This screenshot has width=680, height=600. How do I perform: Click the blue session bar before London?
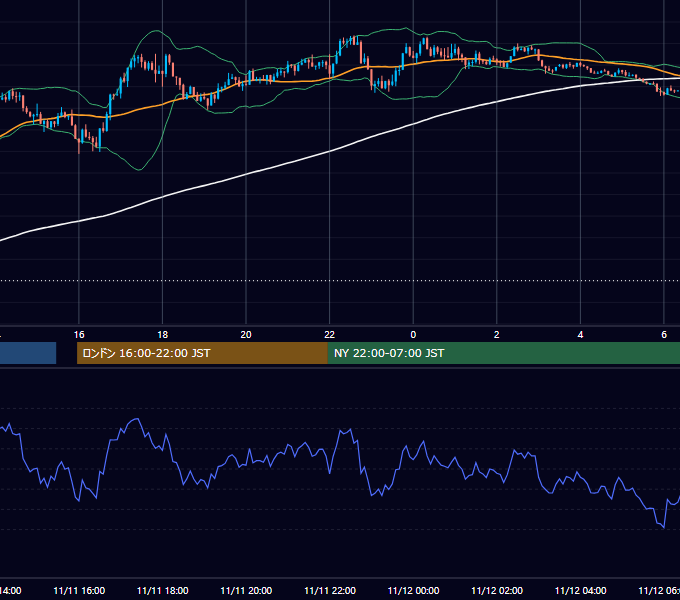(x=28, y=353)
